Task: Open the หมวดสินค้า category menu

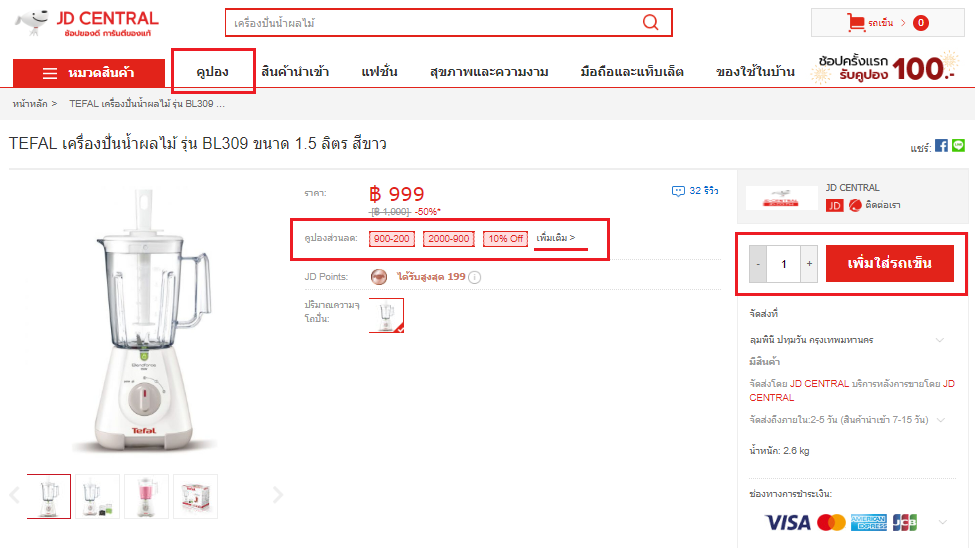Action: click(x=89, y=73)
